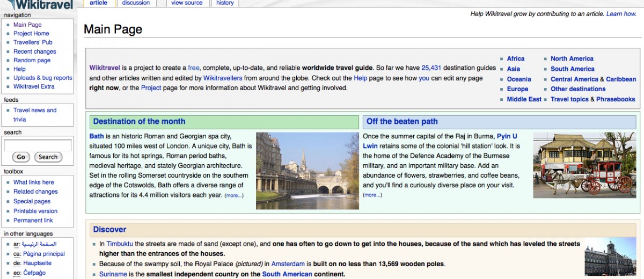644x279 pixels.
Task: Open Recent changes in navigation
Action: point(34,52)
